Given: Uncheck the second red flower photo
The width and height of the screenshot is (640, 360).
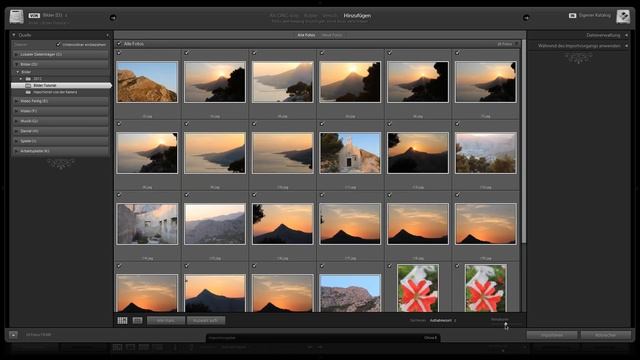Looking at the screenshot, I should pyautogui.click(x=458, y=266).
